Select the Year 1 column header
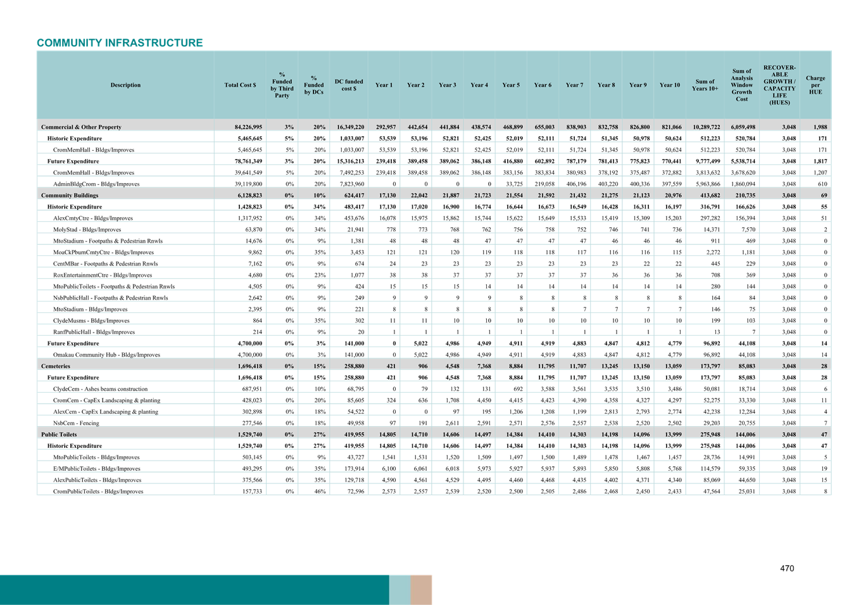 384,84
